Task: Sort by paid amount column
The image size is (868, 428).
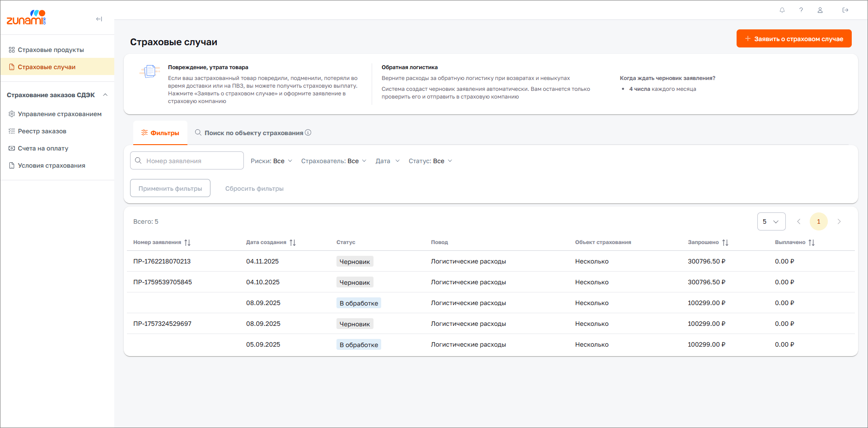Action: 812,243
